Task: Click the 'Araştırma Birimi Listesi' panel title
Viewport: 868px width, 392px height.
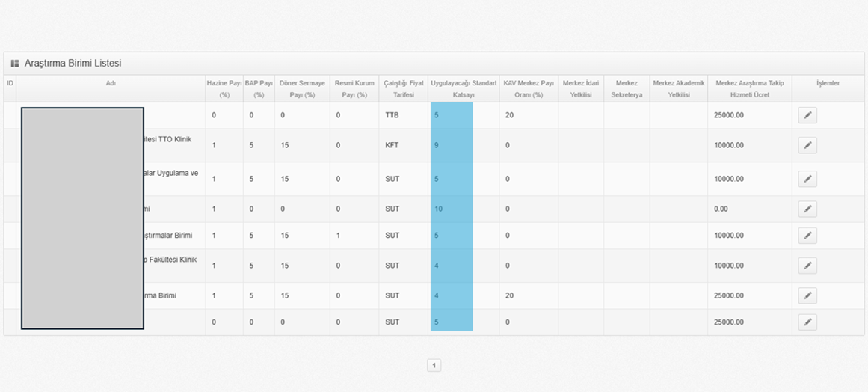Action: [x=73, y=64]
